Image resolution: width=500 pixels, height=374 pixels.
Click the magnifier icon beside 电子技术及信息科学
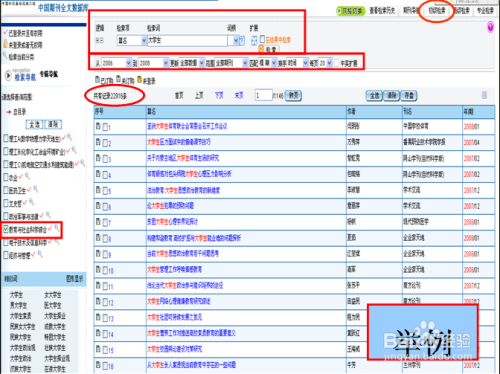click(57, 242)
